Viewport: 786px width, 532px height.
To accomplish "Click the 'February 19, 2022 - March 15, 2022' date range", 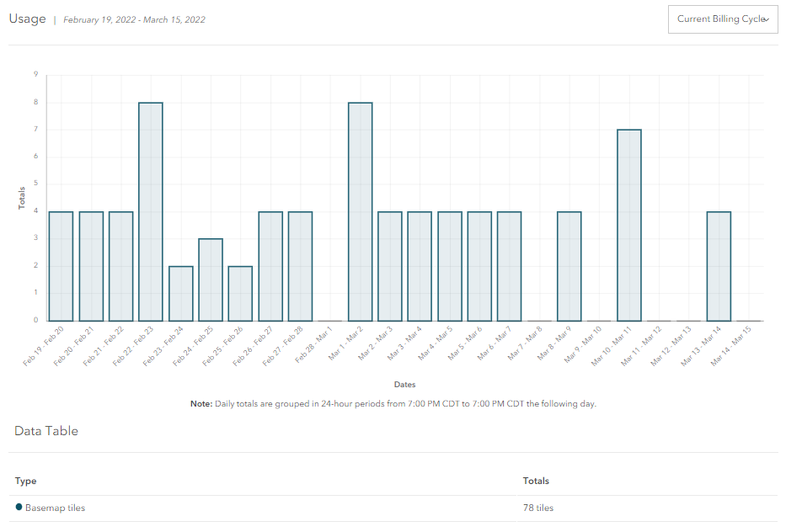I will pos(134,19).
